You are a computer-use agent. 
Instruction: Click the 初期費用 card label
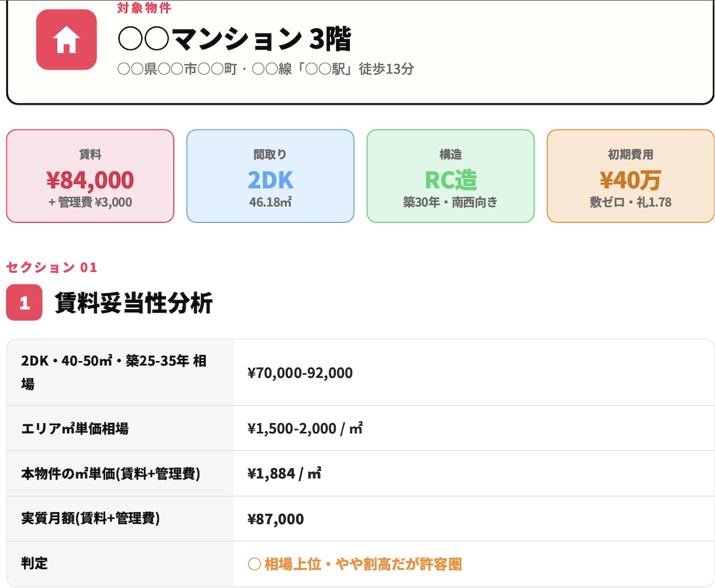pyautogui.click(x=631, y=154)
